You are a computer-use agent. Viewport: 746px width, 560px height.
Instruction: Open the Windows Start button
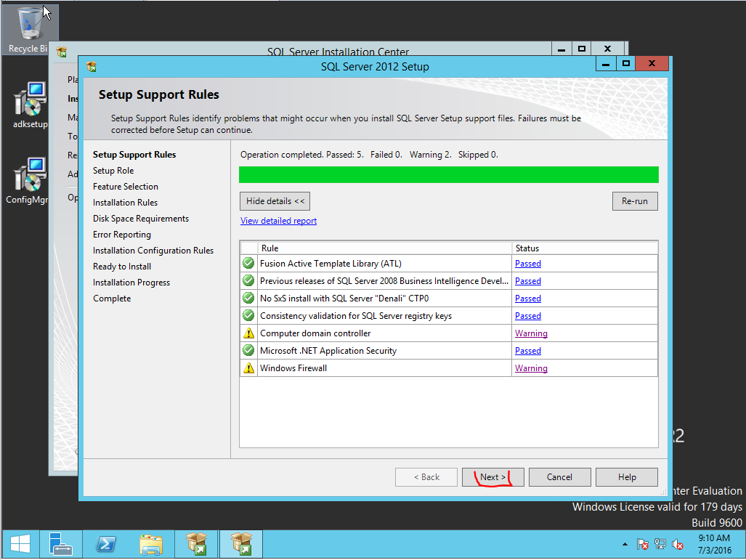click(20, 544)
